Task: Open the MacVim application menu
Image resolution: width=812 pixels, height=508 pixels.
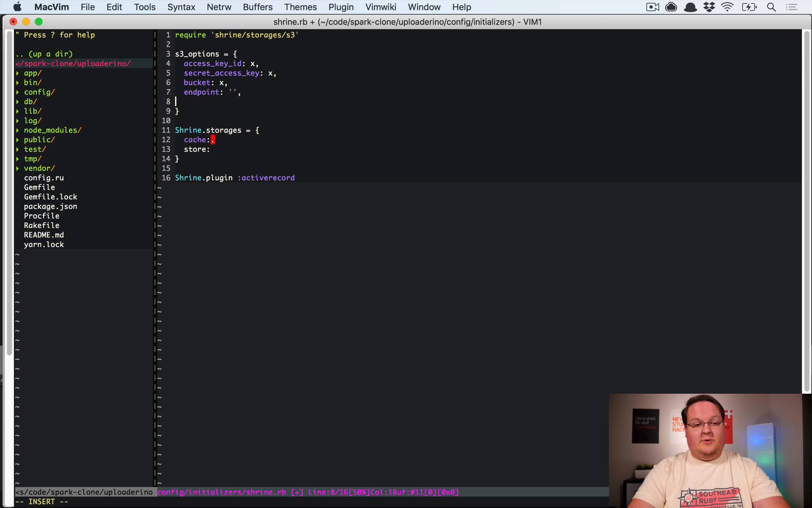Action: coord(52,7)
